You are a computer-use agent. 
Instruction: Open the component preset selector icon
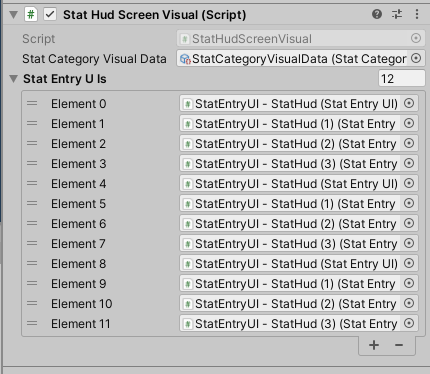click(397, 14)
